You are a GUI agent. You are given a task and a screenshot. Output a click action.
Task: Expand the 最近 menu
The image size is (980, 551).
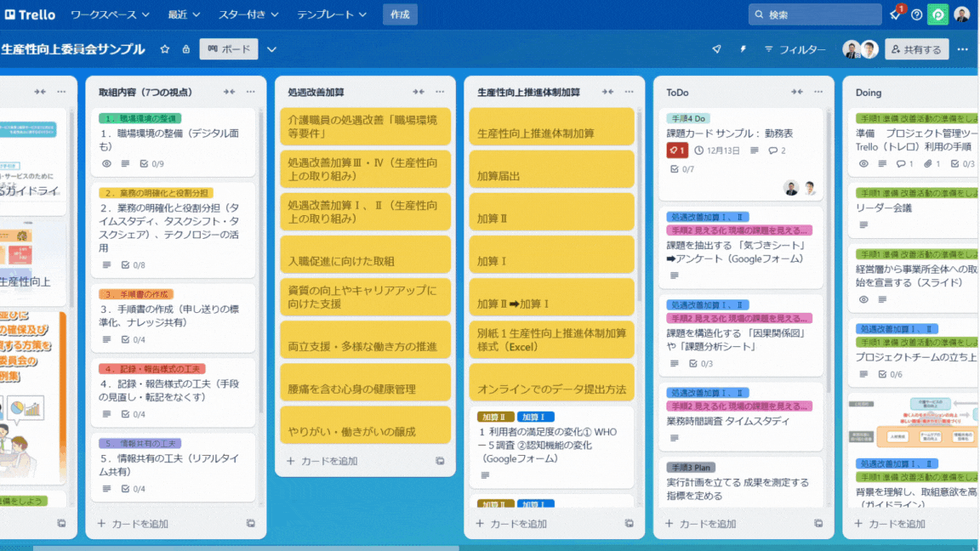pos(184,14)
